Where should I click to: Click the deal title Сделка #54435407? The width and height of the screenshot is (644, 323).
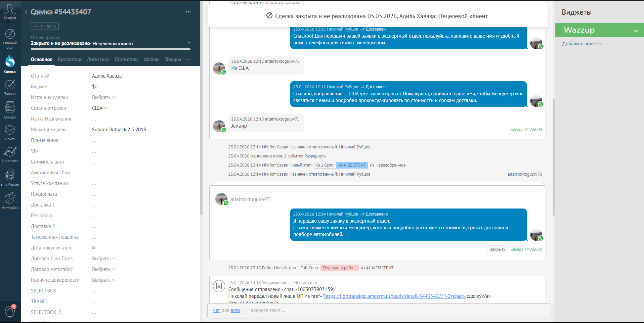tap(61, 12)
